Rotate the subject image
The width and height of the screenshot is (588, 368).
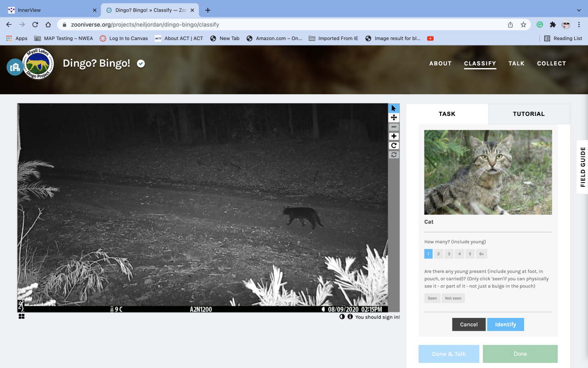pos(394,145)
